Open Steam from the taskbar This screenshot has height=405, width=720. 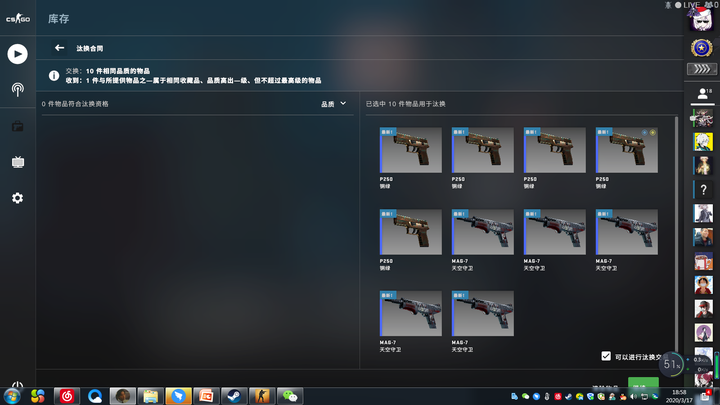pos(234,396)
